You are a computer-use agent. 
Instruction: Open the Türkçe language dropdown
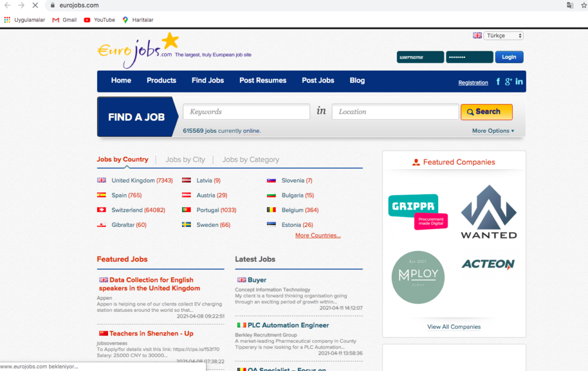click(x=504, y=36)
